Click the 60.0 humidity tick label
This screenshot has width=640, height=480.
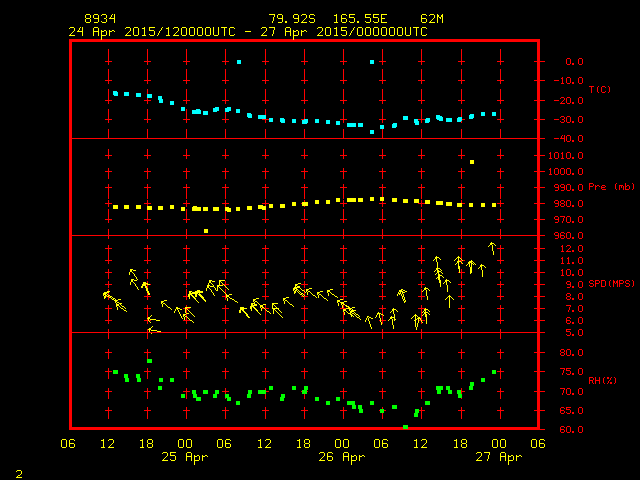tap(571, 430)
